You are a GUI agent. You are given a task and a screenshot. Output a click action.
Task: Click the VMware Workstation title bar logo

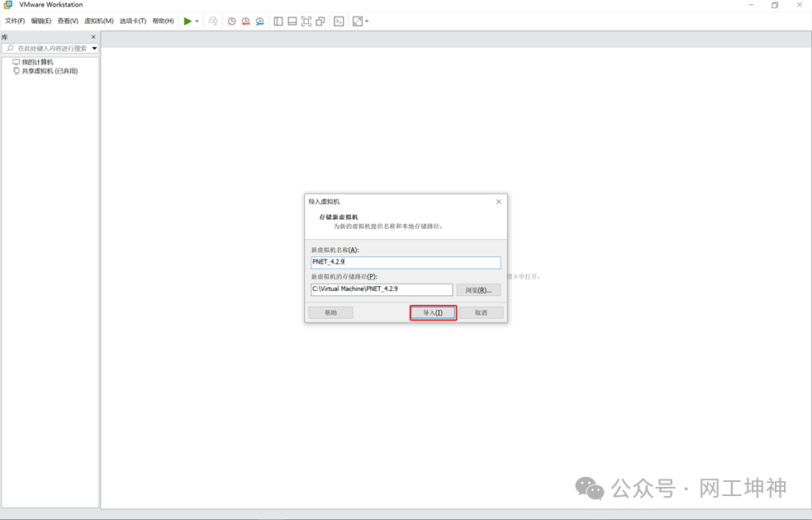coord(7,5)
